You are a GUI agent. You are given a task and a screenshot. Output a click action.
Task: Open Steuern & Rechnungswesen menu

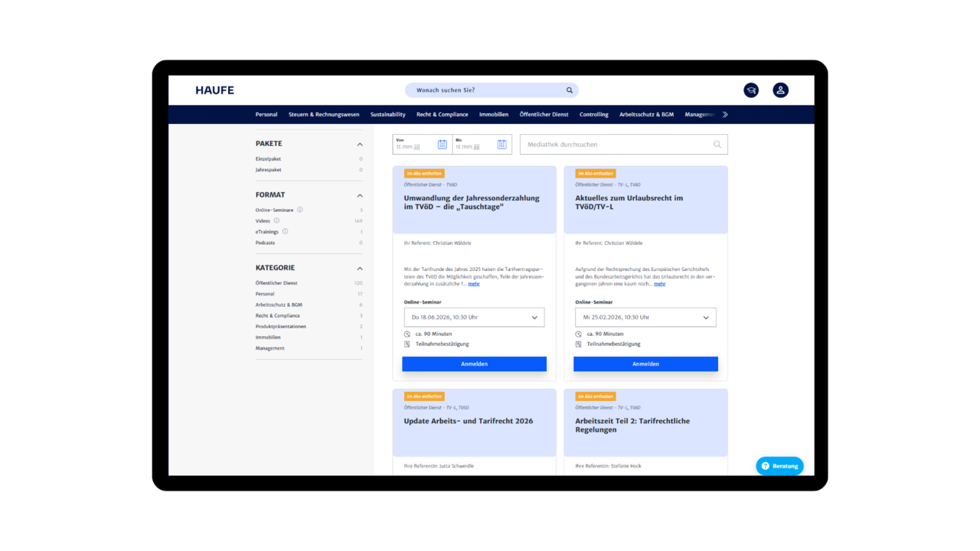click(x=324, y=115)
